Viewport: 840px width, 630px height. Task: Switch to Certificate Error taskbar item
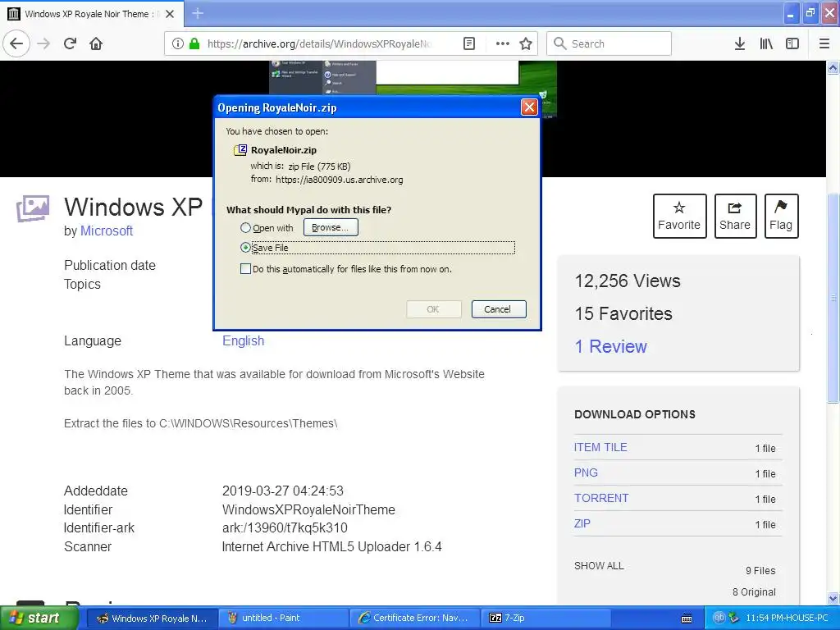[414, 619]
